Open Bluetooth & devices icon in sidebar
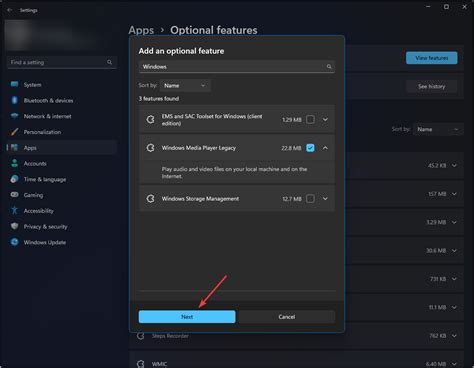 pos(14,100)
